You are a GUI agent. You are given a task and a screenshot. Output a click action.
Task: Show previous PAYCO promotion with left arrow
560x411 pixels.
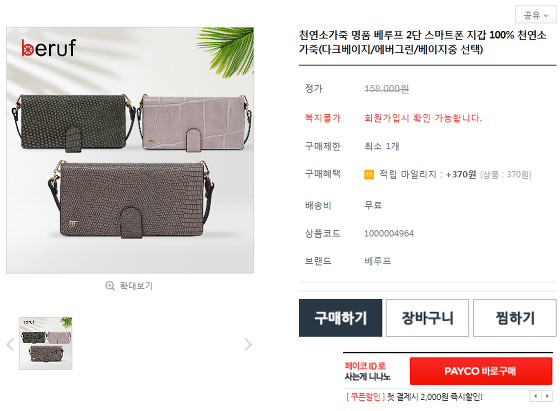(535, 396)
